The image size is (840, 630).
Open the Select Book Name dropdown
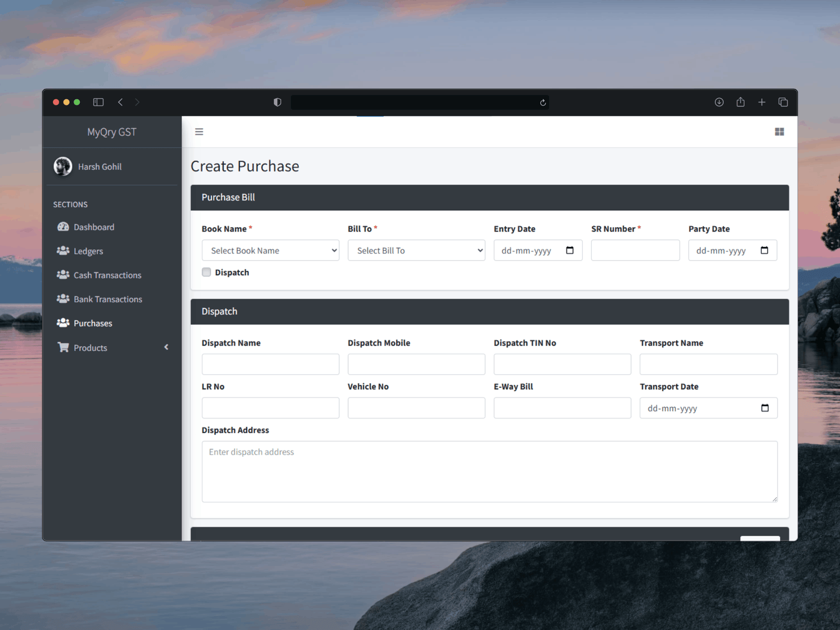pyautogui.click(x=270, y=250)
